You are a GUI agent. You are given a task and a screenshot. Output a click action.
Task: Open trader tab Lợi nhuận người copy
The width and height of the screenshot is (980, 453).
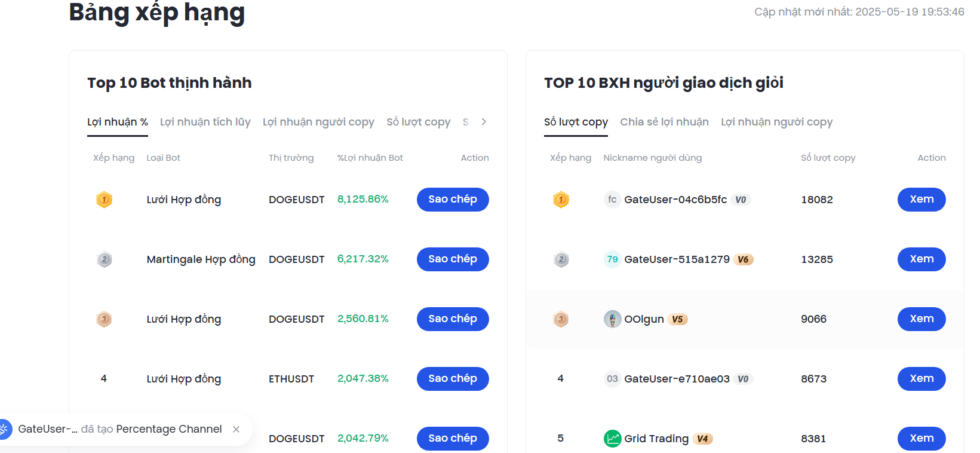(776, 122)
